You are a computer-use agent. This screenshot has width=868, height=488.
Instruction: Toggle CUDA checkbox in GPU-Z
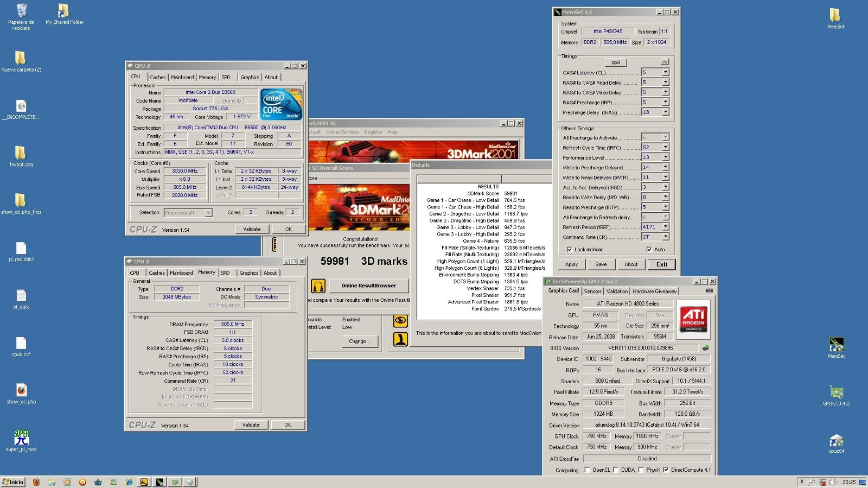pos(616,470)
